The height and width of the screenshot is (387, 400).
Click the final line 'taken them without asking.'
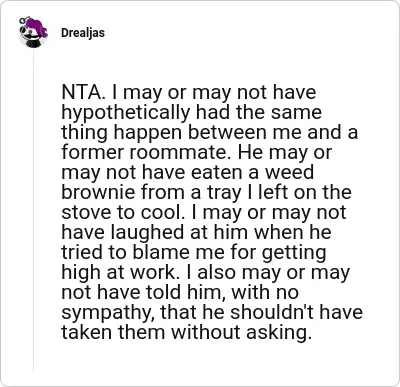click(187, 332)
